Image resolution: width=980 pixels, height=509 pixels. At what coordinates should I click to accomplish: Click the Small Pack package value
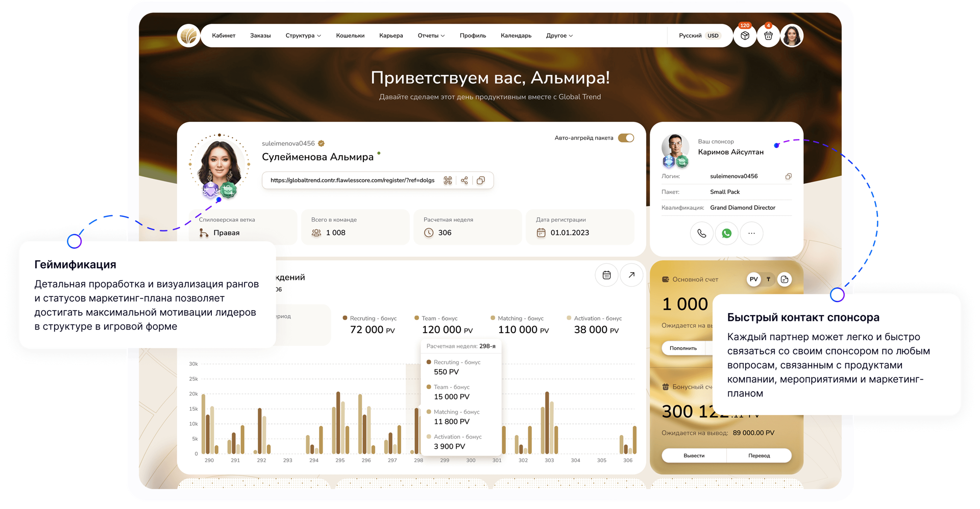coord(725,192)
